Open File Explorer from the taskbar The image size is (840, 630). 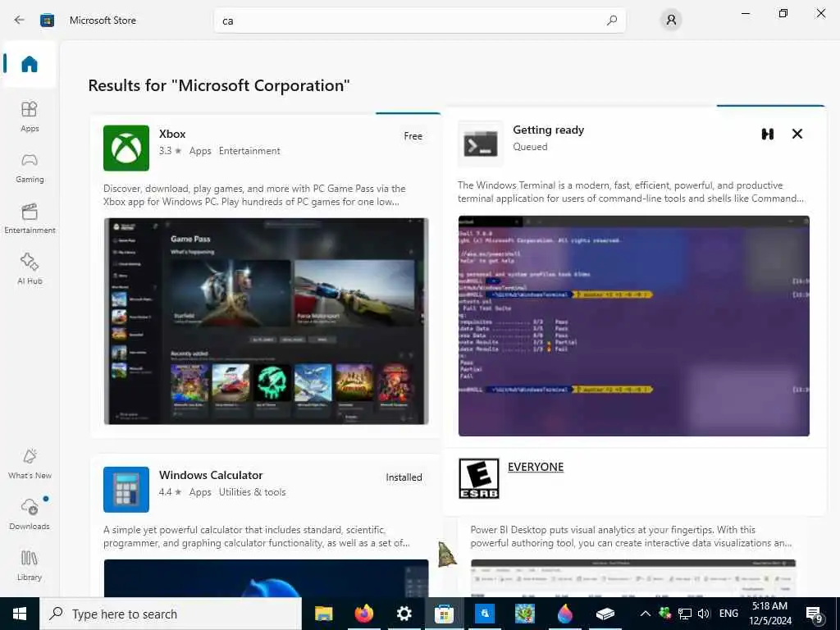coord(323,614)
